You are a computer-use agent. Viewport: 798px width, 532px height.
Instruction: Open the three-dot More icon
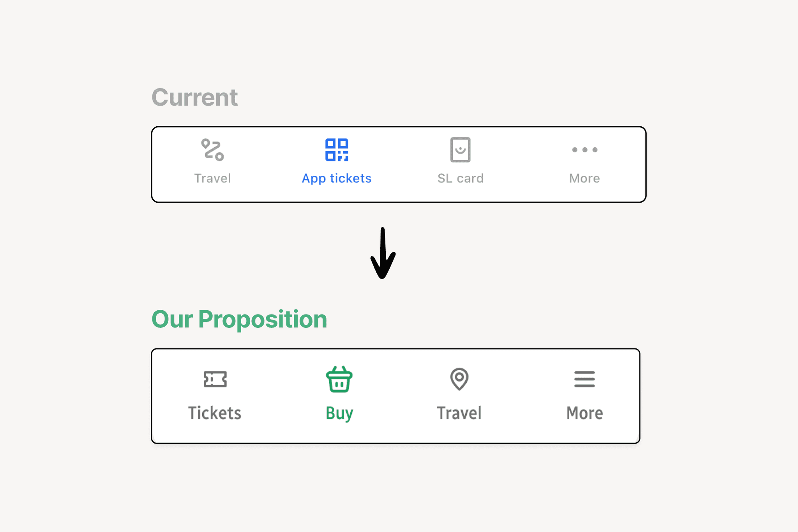pos(584,150)
